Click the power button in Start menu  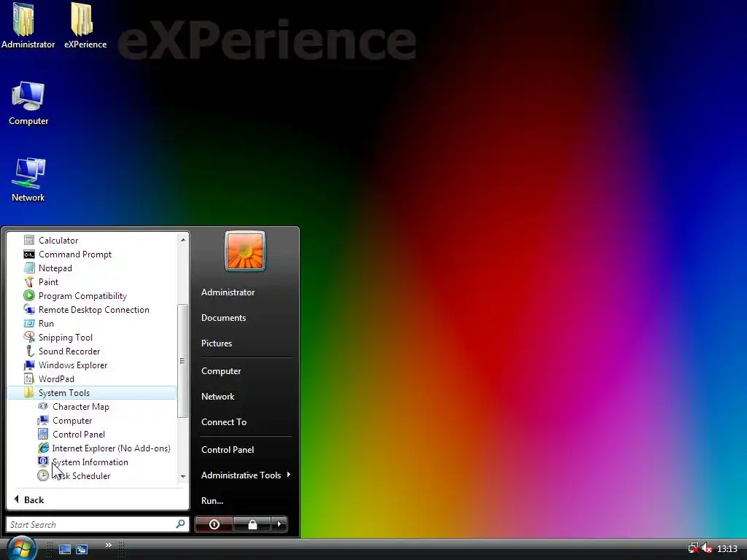[214, 524]
